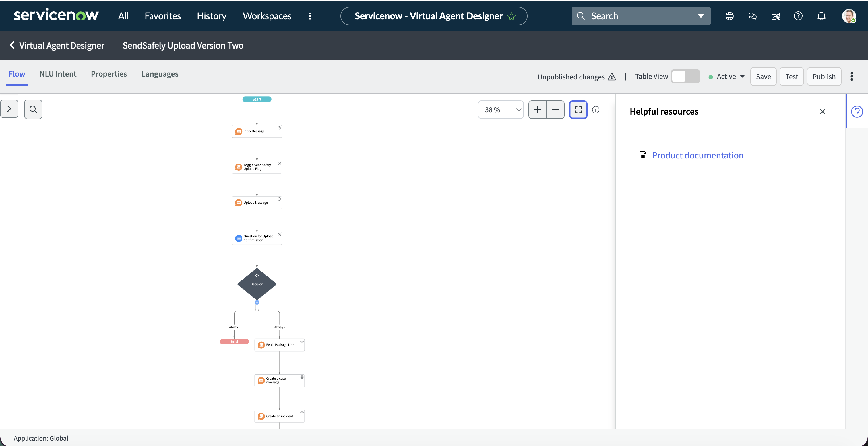Click the Toggle SendSafely Upload Flag node icon
The height and width of the screenshot is (446, 868).
click(x=239, y=167)
